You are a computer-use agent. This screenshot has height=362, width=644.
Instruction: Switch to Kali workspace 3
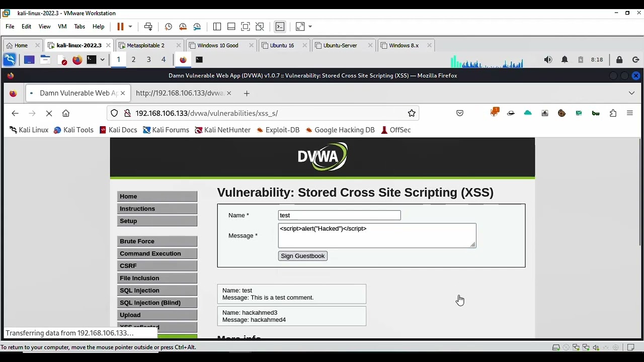point(148,59)
